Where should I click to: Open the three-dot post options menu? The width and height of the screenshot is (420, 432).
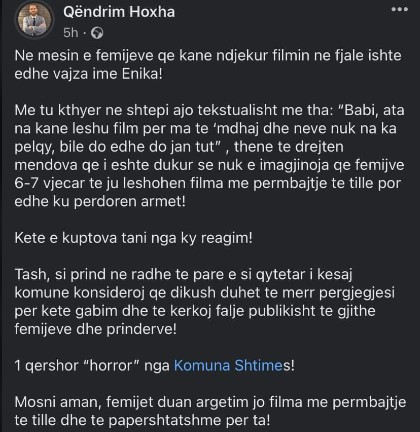pyautogui.click(x=400, y=9)
